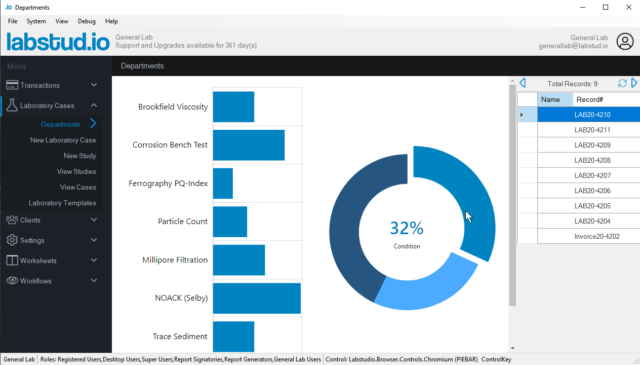The image size is (640, 365).
Task: Go to previous records page arrow
Action: [x=522, y=83]
